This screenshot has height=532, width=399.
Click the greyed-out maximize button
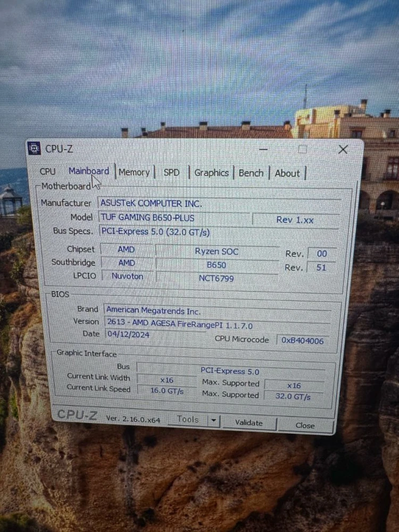(x=303, y=149)
